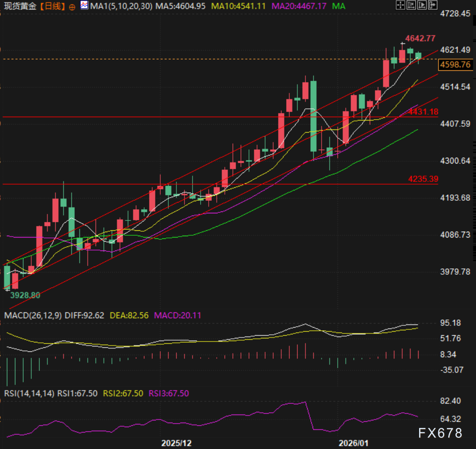
Task: Click the DIFF:92.62 readout
Action: (84, 315)
